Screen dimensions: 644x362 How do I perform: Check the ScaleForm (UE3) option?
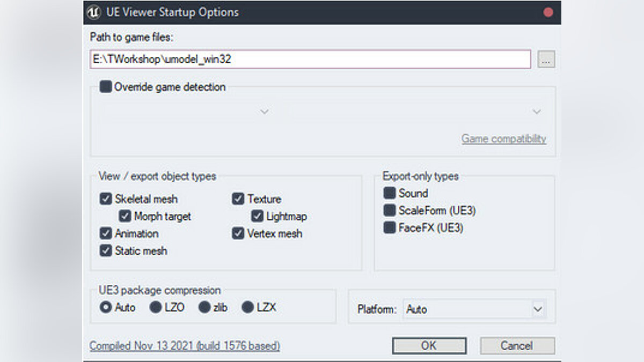(390, 211)
